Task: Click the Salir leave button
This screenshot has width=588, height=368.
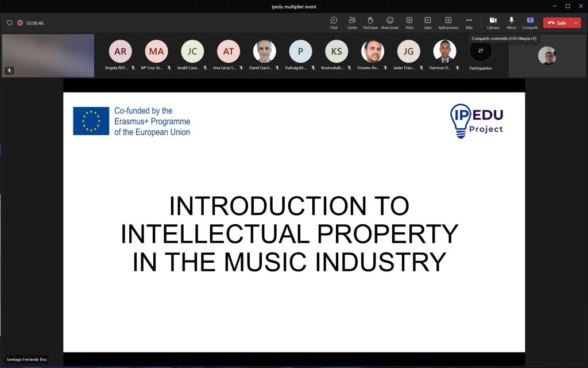Action: [x=557, y=23]
